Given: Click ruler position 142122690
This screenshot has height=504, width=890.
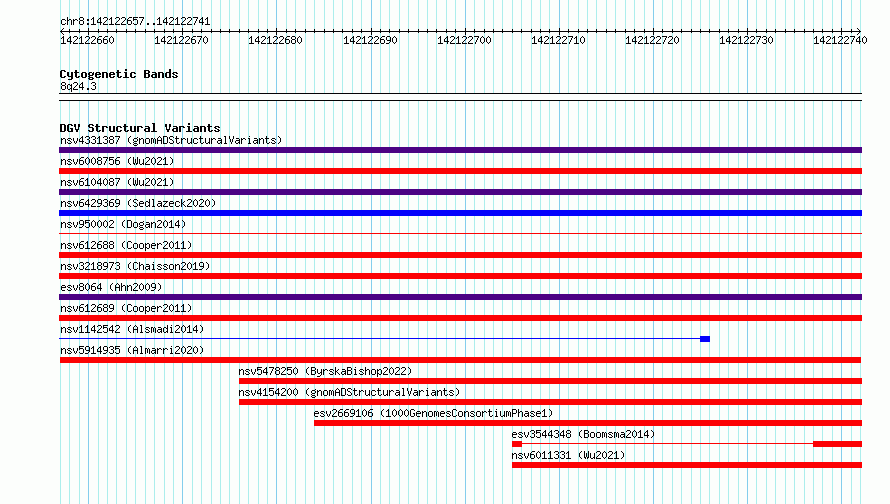Looking at the screenshot, I should click(370, 40).
